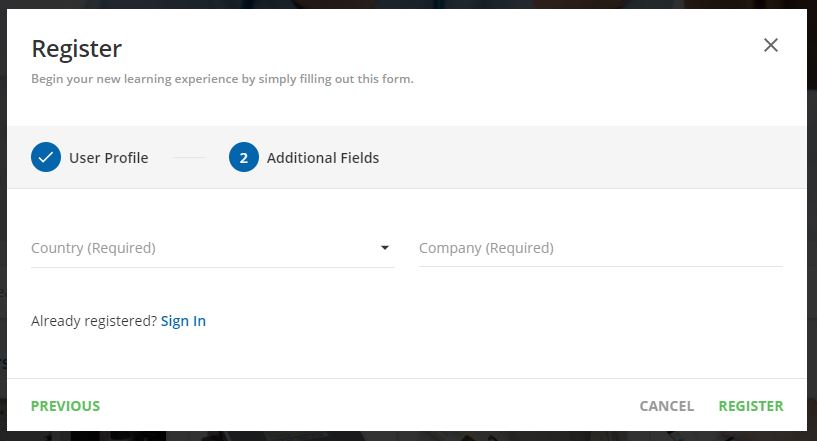Click the "Already registered?" text

pyautogui.click(x=94, y=321)
